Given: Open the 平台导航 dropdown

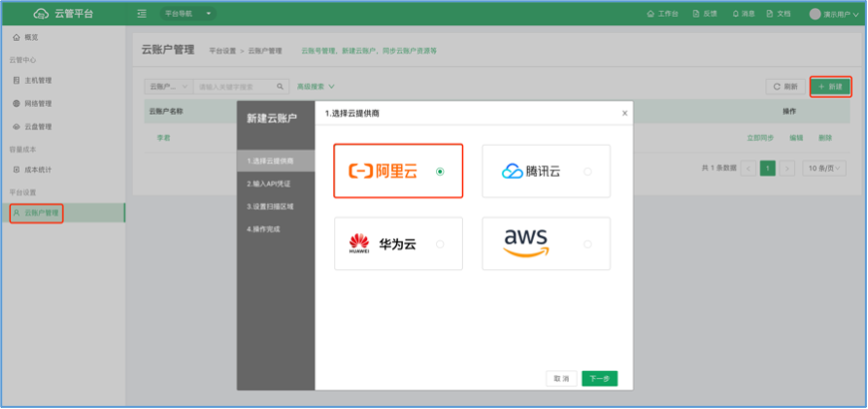Looking at the screenshot, I should pyautogui.click(x=188, y=14).
